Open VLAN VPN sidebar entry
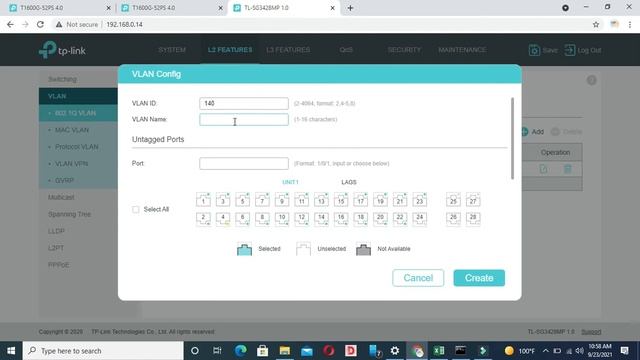The image size is (640, 360). click(x=71, y=164)
